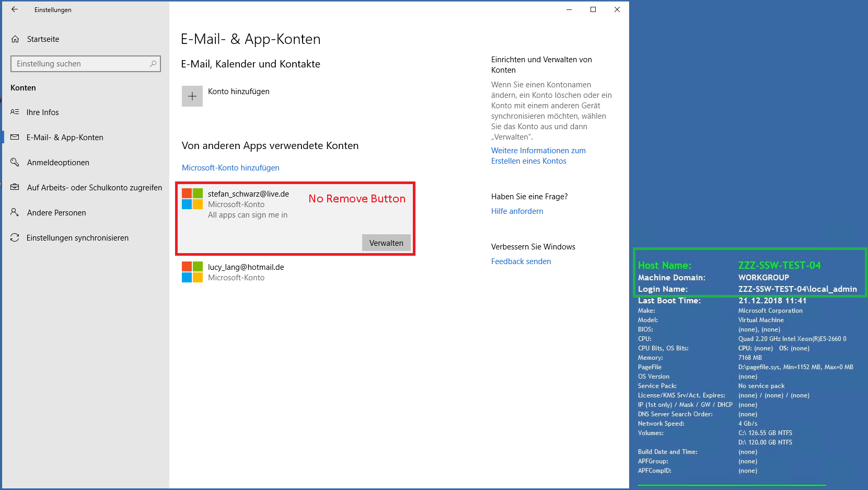Minimize the Einstellungen window

pos(569,9)
